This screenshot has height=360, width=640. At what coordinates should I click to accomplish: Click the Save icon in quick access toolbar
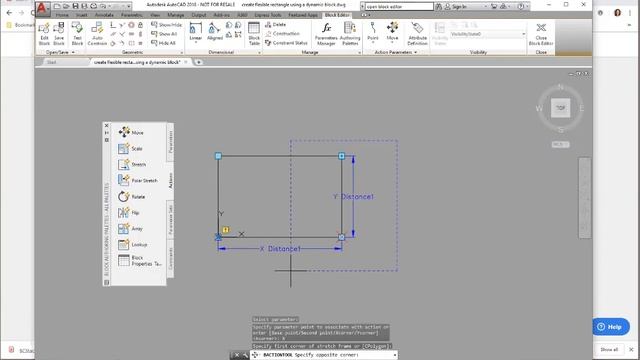point(75,6)
